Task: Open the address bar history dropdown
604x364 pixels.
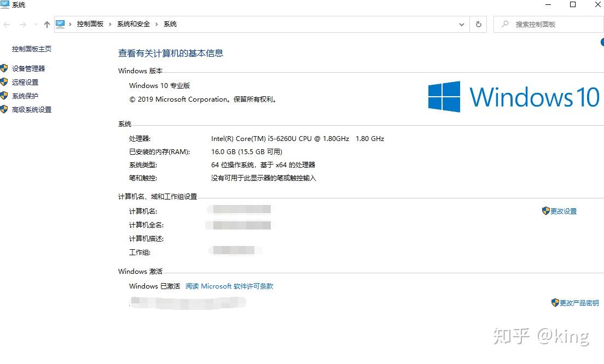Action: point(461,25)
